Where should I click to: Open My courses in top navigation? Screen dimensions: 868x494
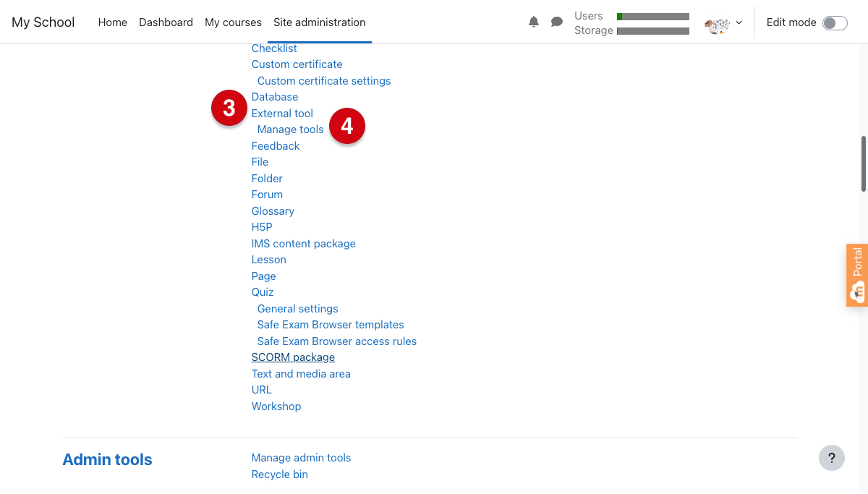233,22
